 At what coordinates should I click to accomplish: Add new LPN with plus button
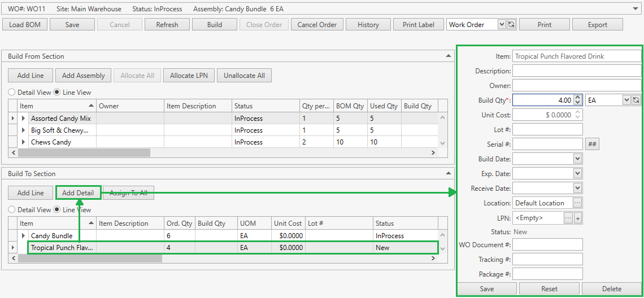coord(578,218)
